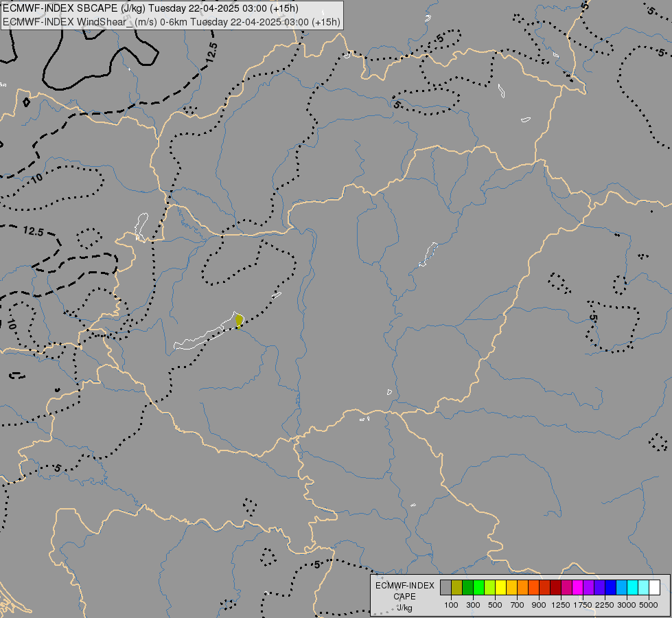672x618 pixels.
Task: Click the 'J/kg' unit label in legend
Action: 404,608
